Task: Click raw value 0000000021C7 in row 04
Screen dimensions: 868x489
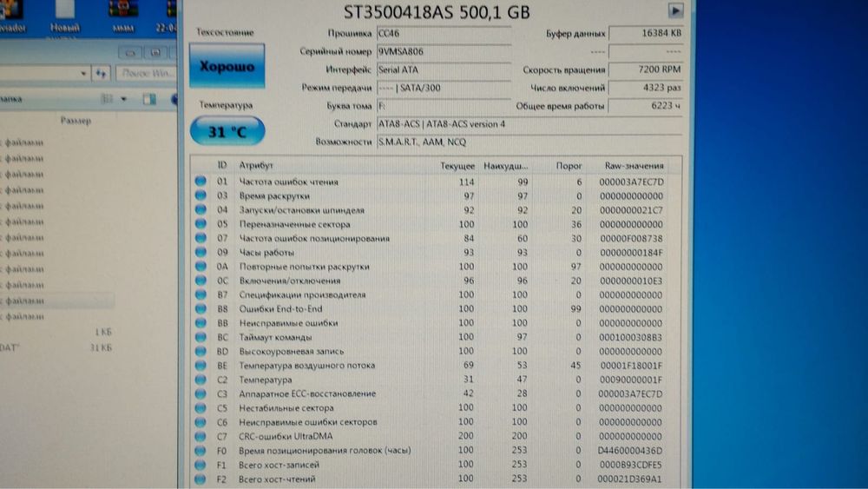Action: [631, 210]
